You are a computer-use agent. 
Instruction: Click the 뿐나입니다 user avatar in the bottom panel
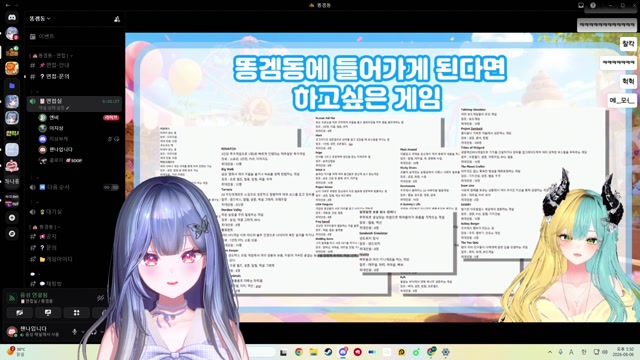click(12, 331)
